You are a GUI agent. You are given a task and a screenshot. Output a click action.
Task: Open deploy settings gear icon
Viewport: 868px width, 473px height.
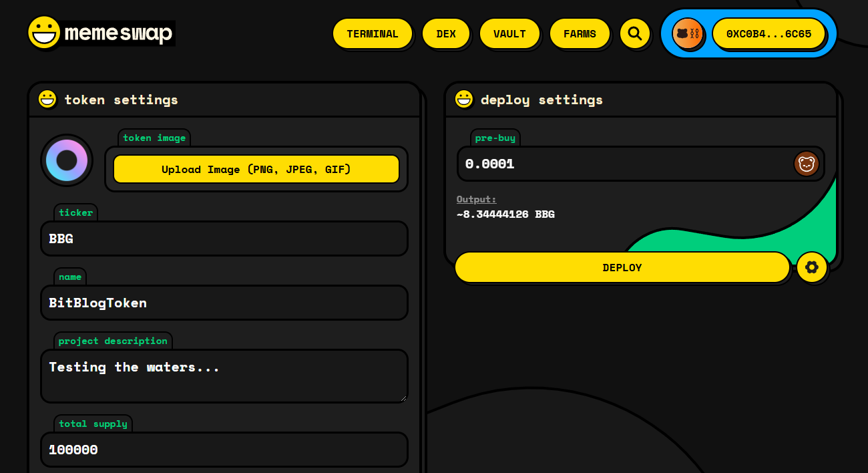coord(811,267)
